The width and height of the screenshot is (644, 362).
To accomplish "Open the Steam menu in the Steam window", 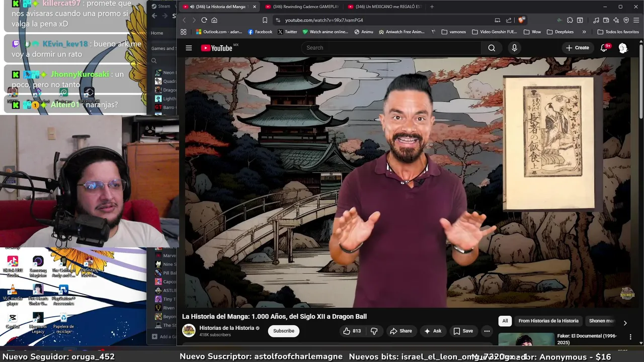I will [162, 7].
